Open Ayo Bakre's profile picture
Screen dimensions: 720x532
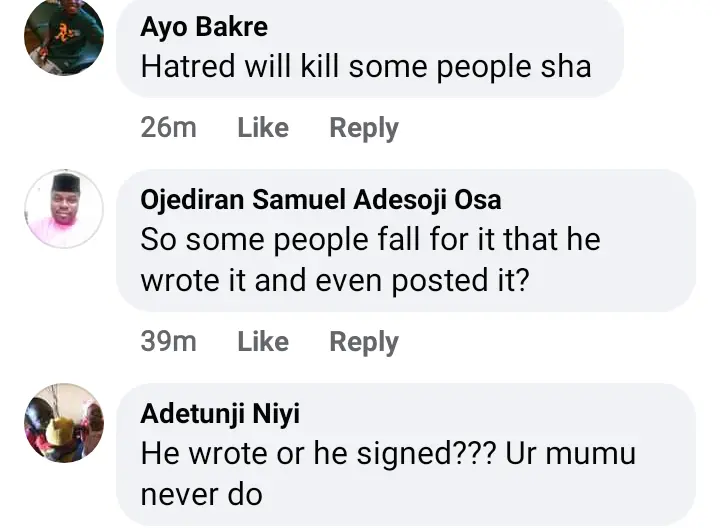63,37
